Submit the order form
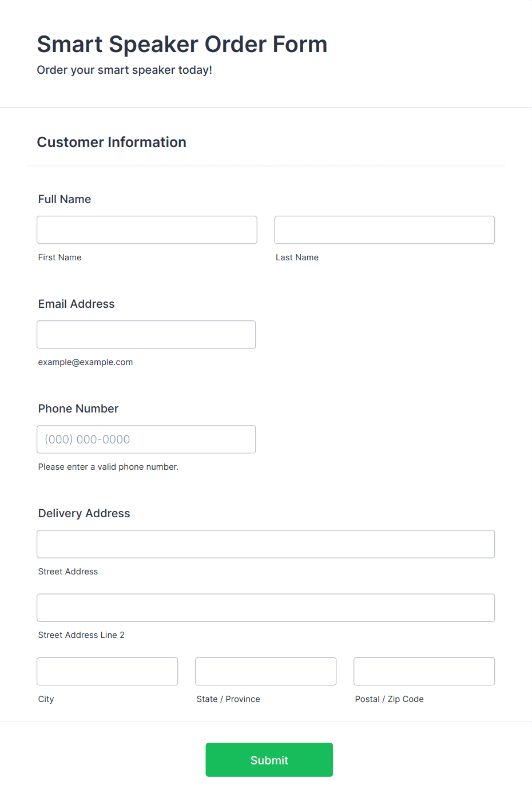Screen dimensions: 532x805 [x=269, y=760]
